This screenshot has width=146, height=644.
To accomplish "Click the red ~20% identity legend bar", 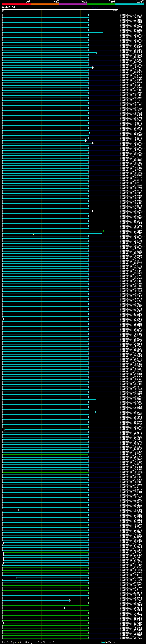I will coord(16,4).
